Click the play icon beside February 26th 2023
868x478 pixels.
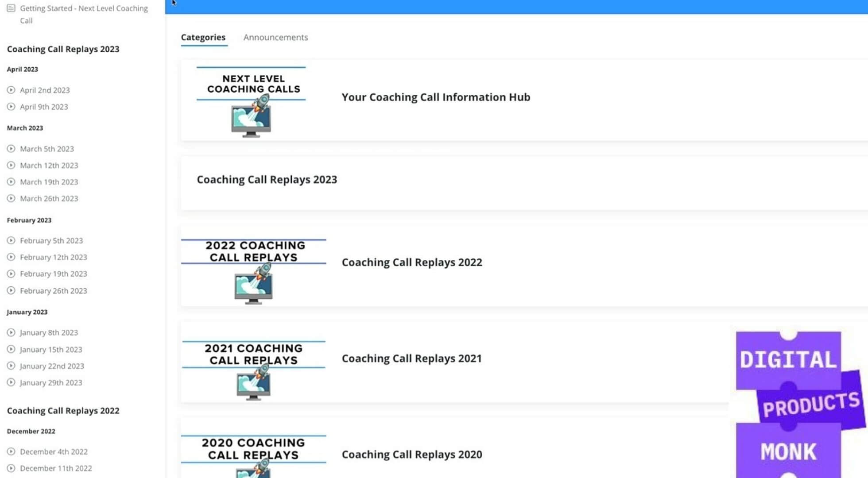[11, 290]
